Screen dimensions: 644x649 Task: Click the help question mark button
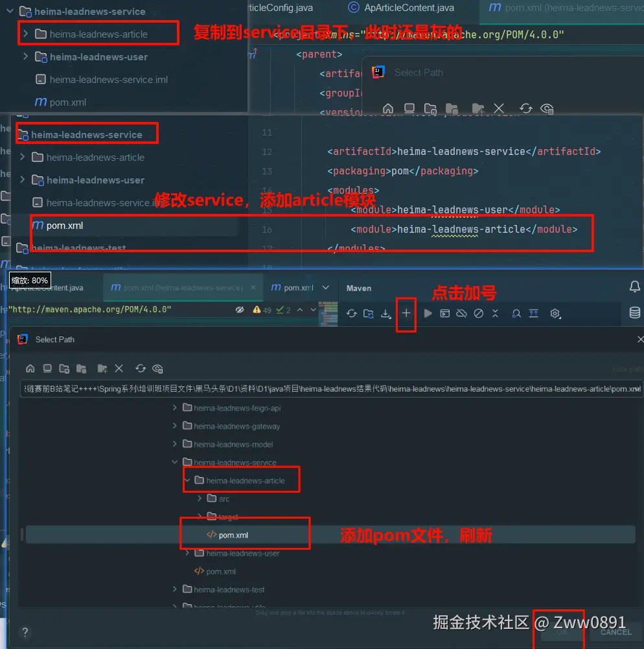coord(25,632)
